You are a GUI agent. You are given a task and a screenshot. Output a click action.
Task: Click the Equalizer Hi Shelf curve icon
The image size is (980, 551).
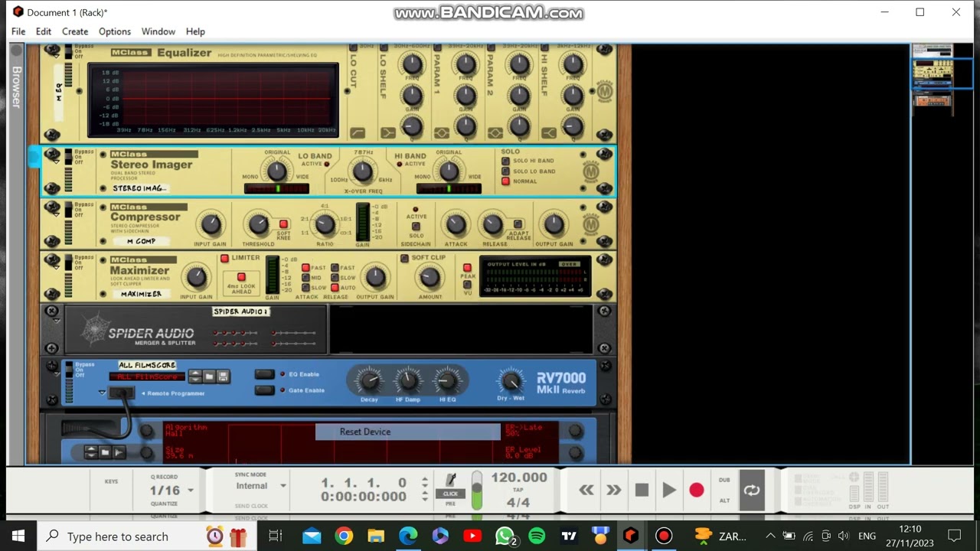point(549,133)
